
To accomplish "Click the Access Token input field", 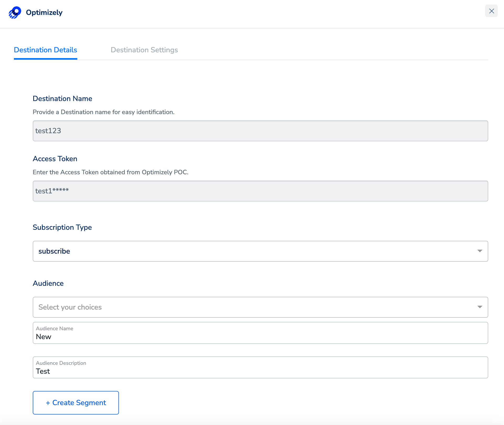I will [x=260, y=191].
